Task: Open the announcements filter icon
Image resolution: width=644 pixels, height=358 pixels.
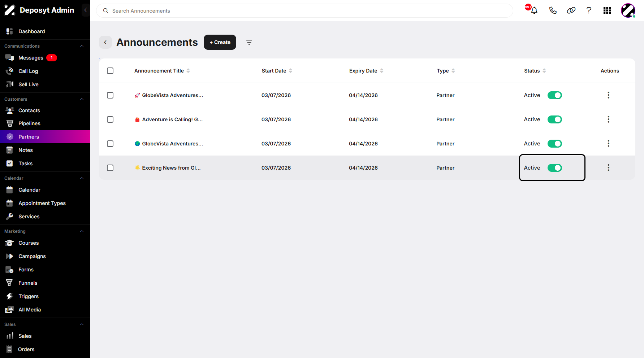Action: [249, 42]
